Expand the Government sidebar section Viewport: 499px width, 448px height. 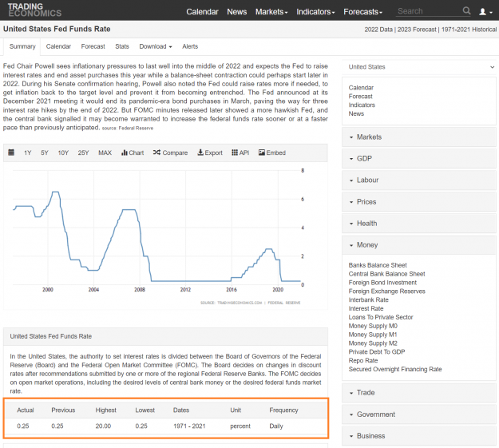tap(419, 414)
